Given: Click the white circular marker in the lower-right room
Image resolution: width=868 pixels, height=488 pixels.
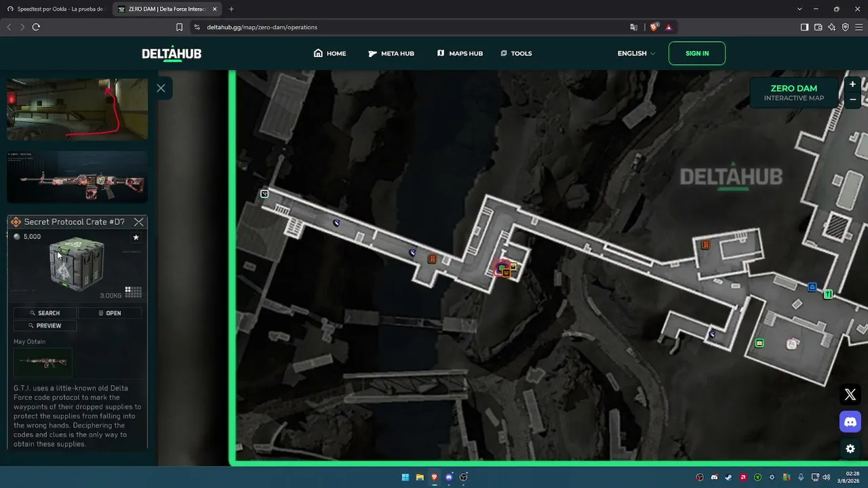Looking at the screenshot, I should click(791, 345).
